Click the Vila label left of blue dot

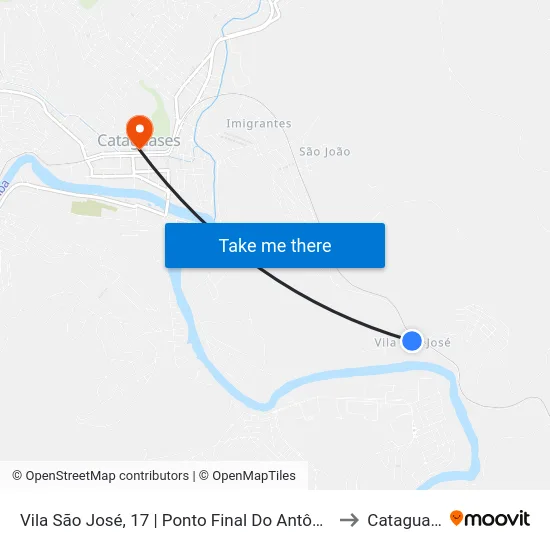pyautogui.click(x=385, y=342)
